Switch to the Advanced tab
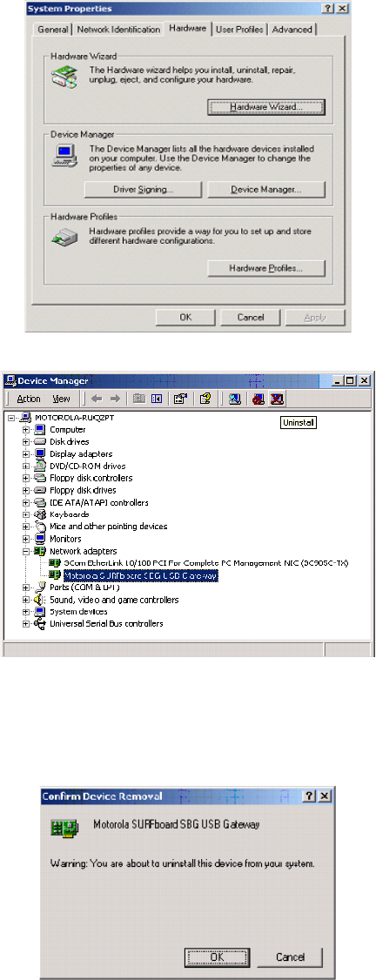Screen dimensions: 376x980 tap(292, 30)
